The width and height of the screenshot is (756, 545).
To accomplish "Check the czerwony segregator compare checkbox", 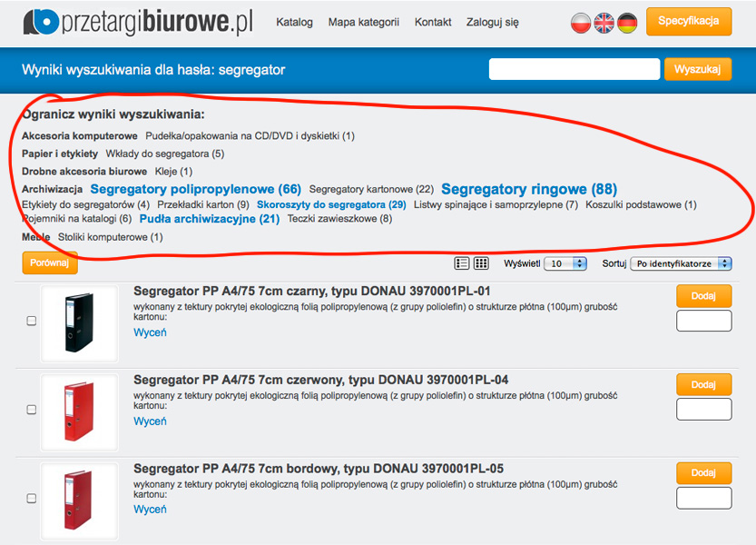I will point(32,410).
